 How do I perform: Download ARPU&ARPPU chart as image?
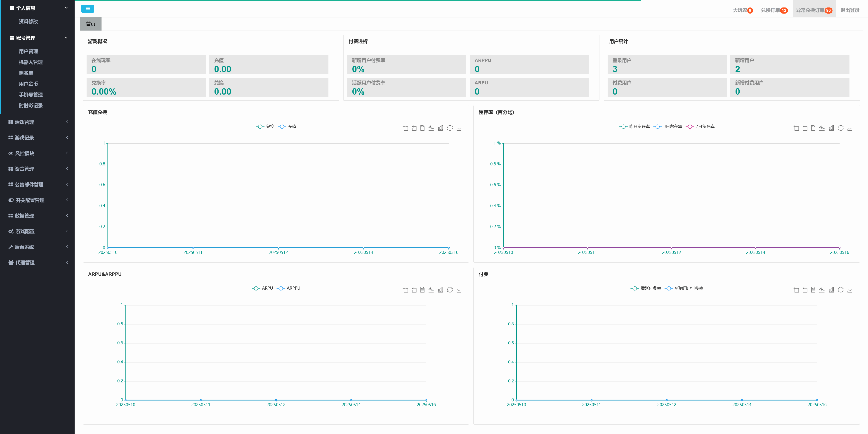[459, 290]
